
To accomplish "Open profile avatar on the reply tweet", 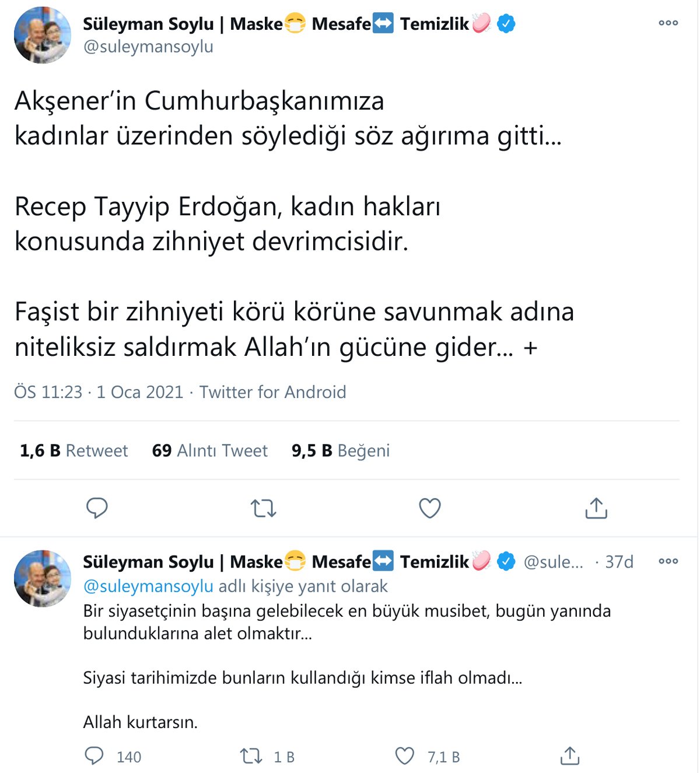I will pyautogui.click(x=43, y=578).
